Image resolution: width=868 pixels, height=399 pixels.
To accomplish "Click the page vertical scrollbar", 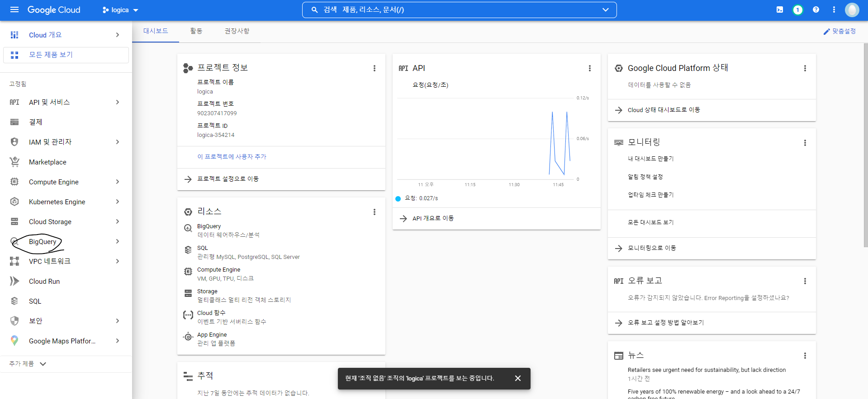I will point(866,146).
